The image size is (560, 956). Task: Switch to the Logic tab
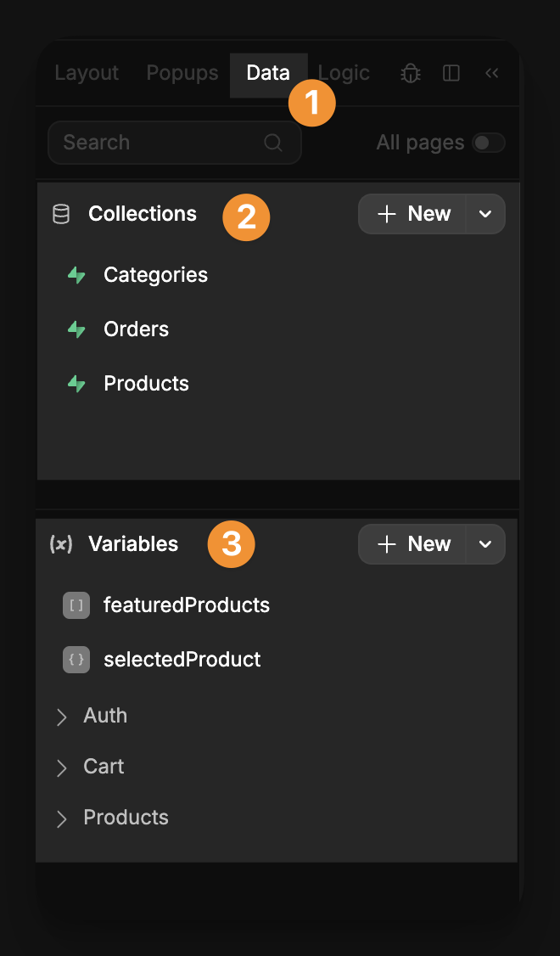point(343,73)
